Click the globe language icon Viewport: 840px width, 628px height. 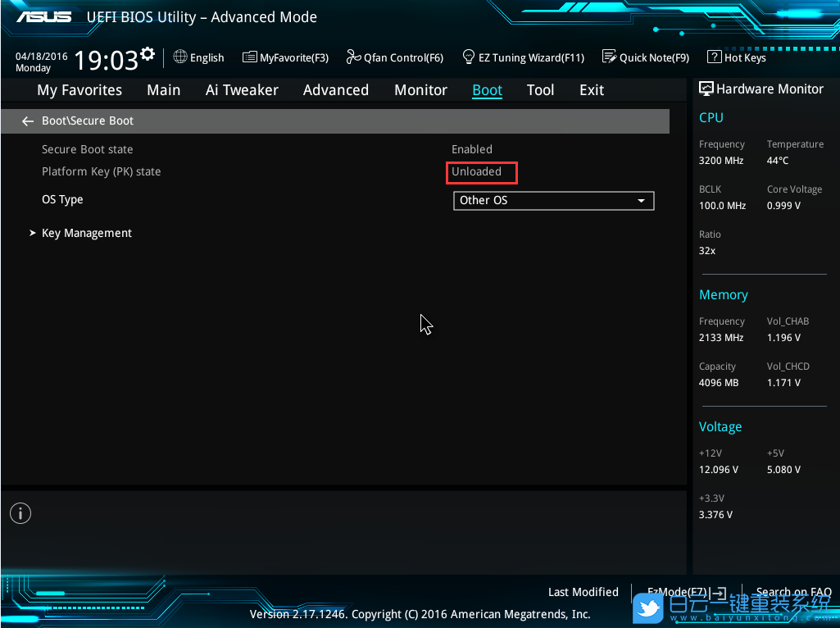click(x=180, y=57)
